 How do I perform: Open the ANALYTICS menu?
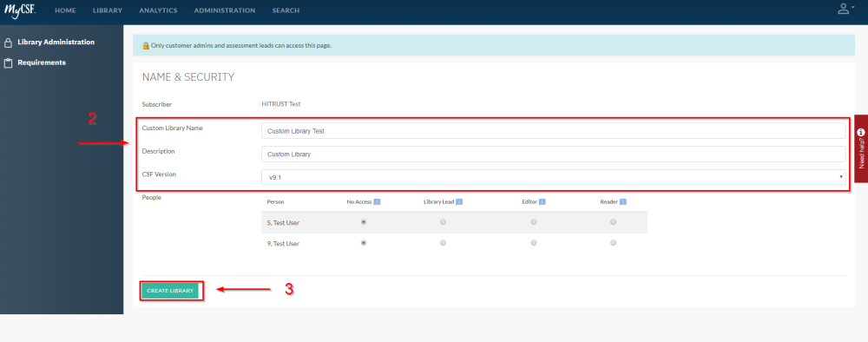pyautogui.click(x=158, y=10)
